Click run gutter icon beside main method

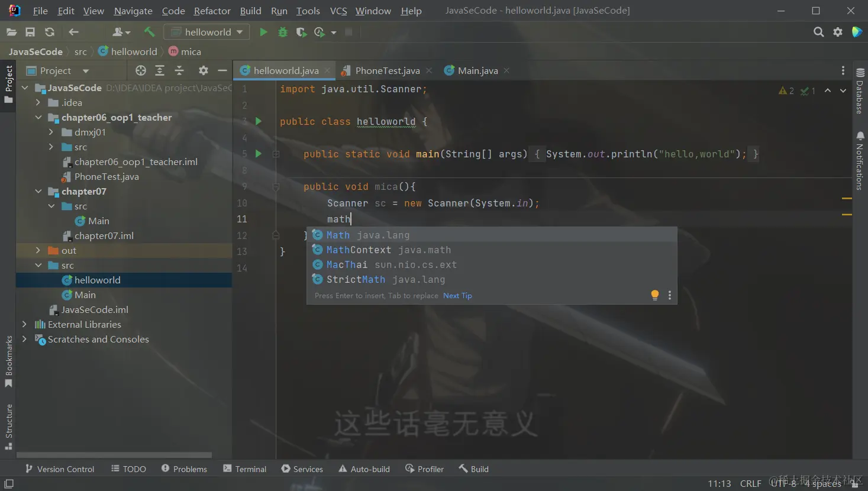259,153
